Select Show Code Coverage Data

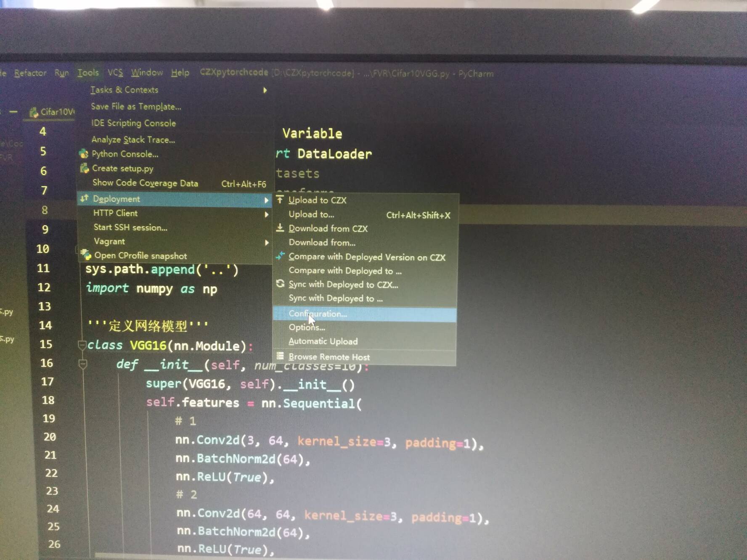coord(145,183)
